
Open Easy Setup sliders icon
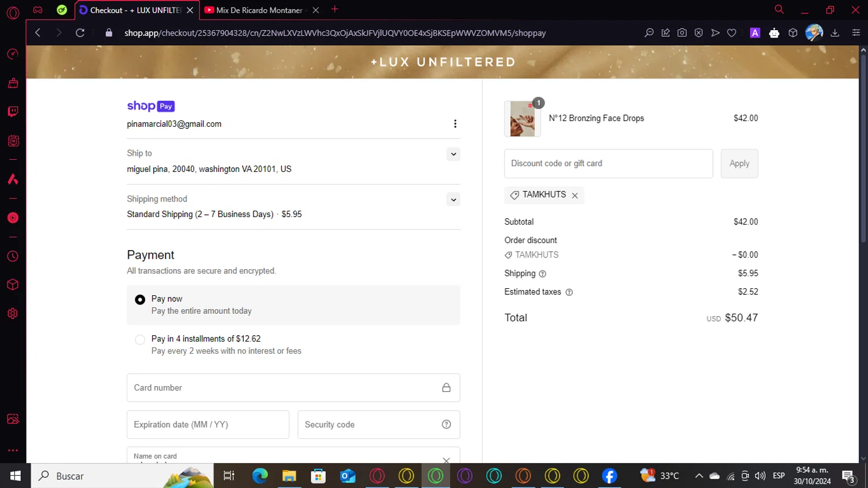pos(856,33)
